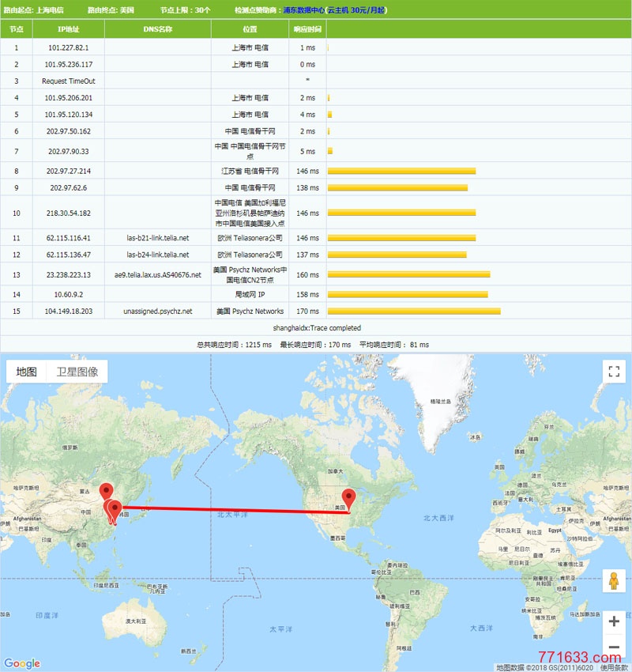
Task: Click the 响应时间 column header
Action: [x=307, y=29]
